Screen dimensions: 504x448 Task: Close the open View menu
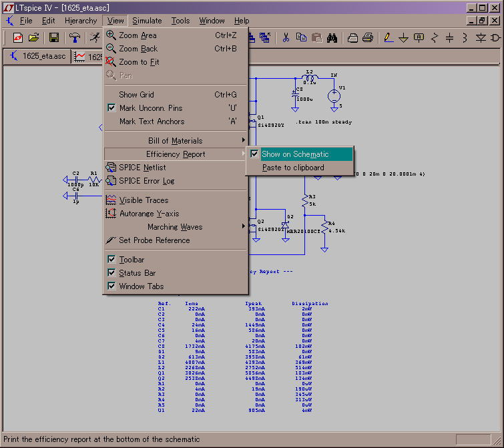coord(115,21)
